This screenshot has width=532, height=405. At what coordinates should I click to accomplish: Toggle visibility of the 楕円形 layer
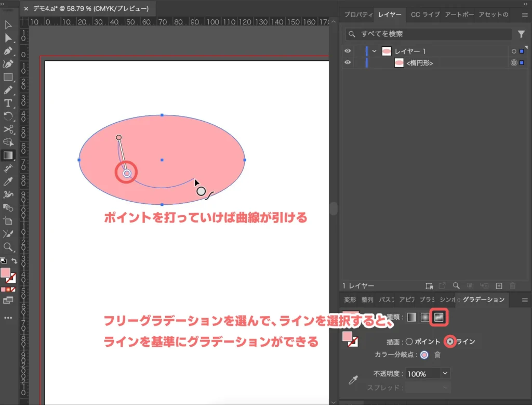[348, 62]
